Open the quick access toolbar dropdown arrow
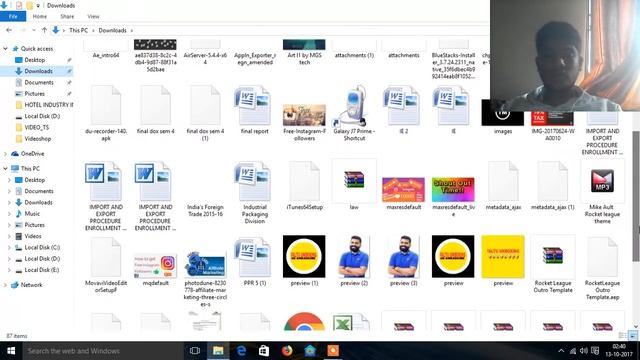Image resolution: width=640 pixels, height=360 pixels. tap(38, 5)
